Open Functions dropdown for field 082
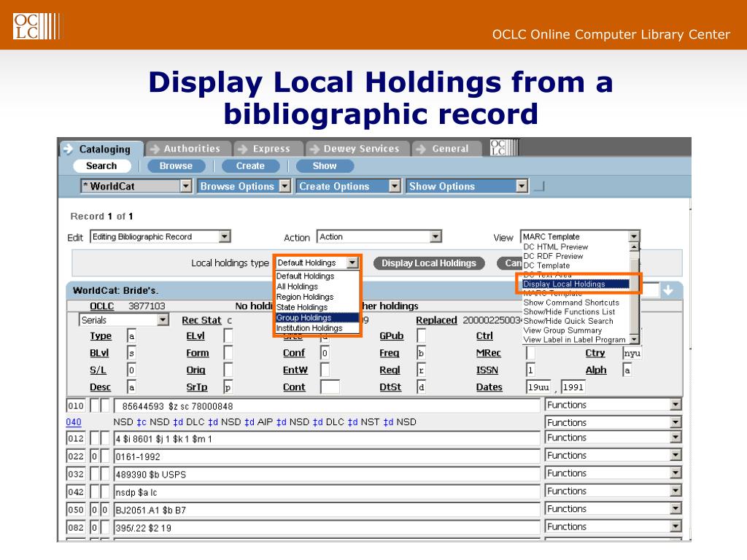Image resolution: width=747 pixels, height=560 pixels. pos(613,526)
